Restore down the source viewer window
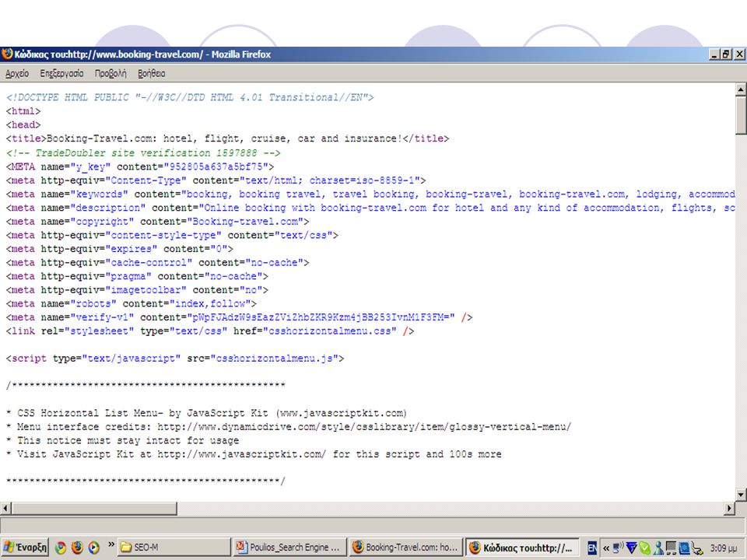Screen dimensions: 747x560 (x=727, y=54)
